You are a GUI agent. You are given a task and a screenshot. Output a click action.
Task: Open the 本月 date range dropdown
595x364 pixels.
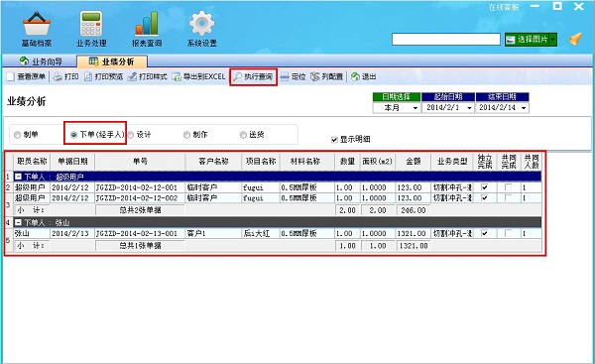click(416, 108)
